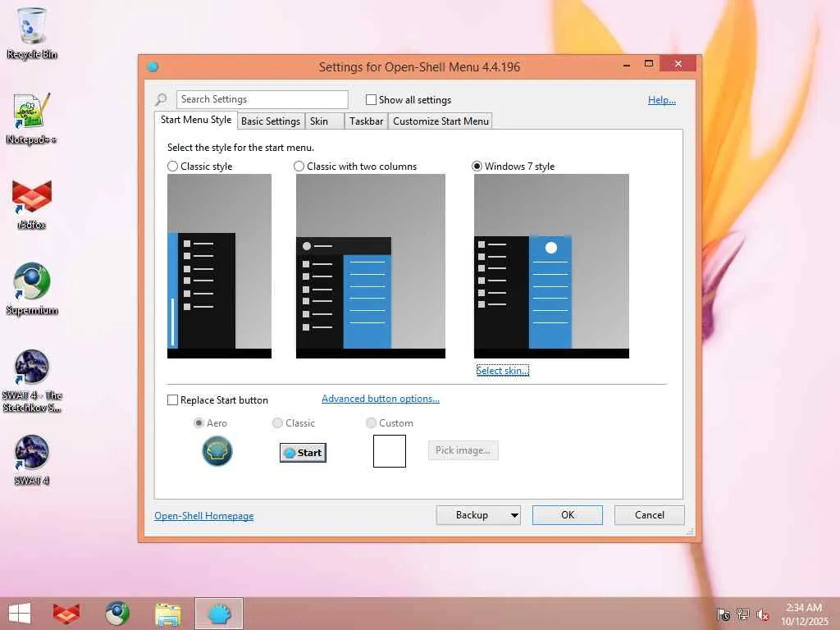Open the network tray icon
Screen dimensions: 840x630
coord(743,614)
